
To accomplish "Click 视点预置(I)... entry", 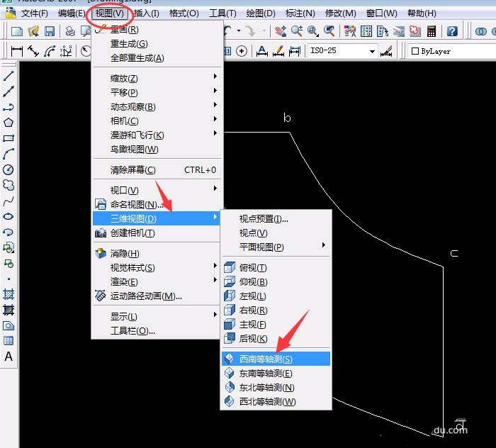I will tap(276, 218).
